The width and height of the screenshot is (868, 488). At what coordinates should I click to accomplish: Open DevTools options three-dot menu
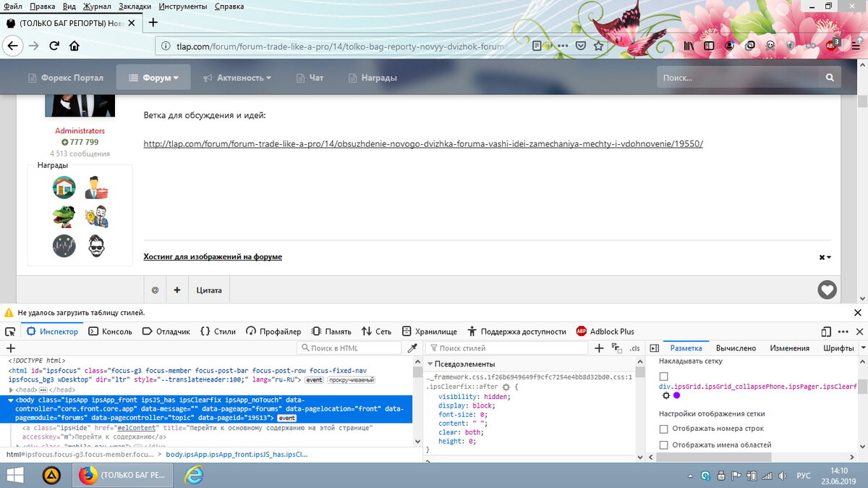[x=843, y=332]
